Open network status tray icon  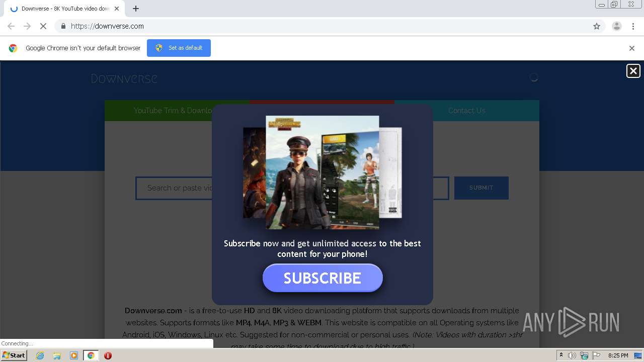(584, 355)
